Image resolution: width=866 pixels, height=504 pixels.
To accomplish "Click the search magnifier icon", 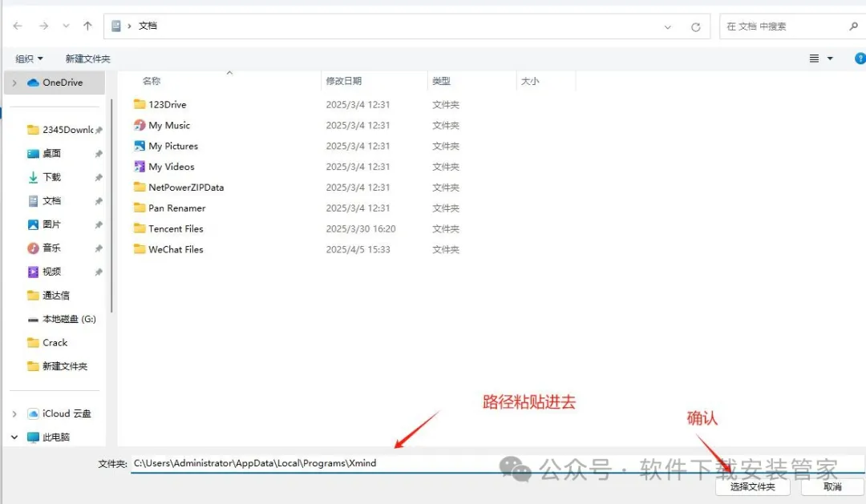I will click(x=853, y=26).
